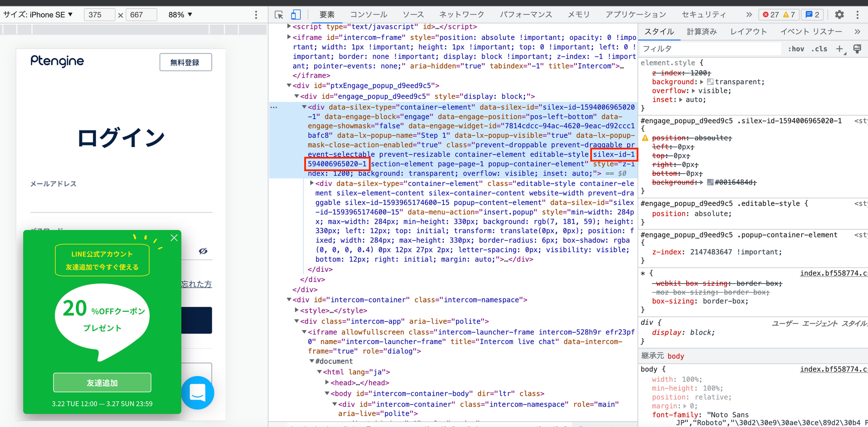
Task: Select the inspect element picker icon
Action: (x=279, y=15)
